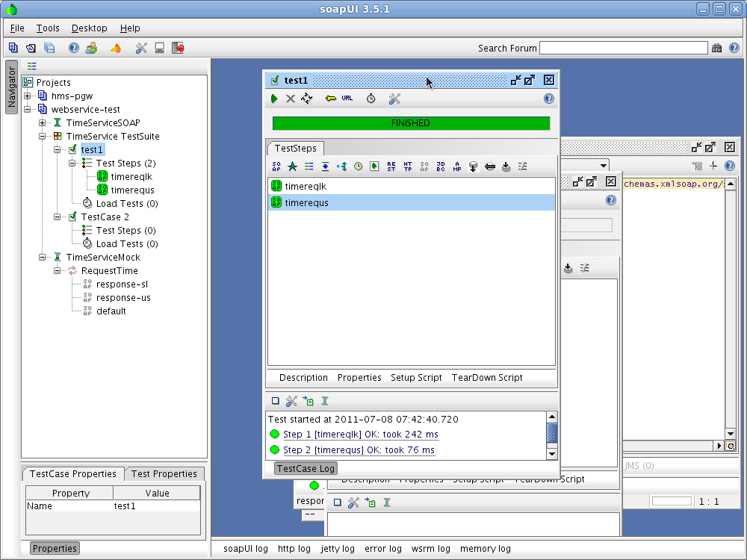Open the Description tab in test1 window
Viewport: 747px width, 560px height.
pos(303,377)
